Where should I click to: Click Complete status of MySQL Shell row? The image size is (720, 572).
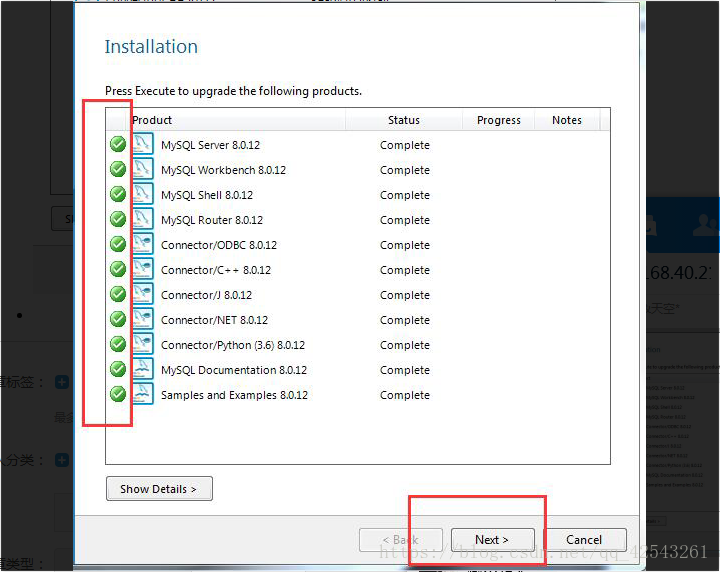405,195
